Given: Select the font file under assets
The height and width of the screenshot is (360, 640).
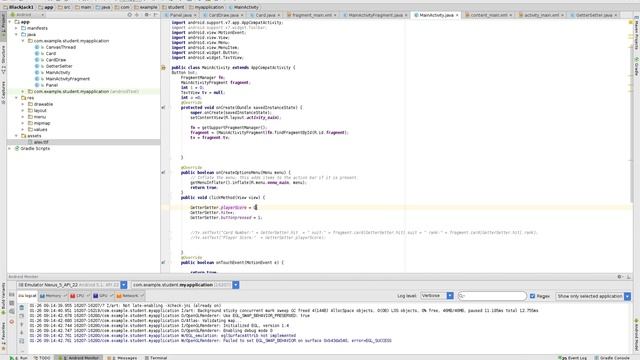Looking at the screenshot, I should (41, 142).
